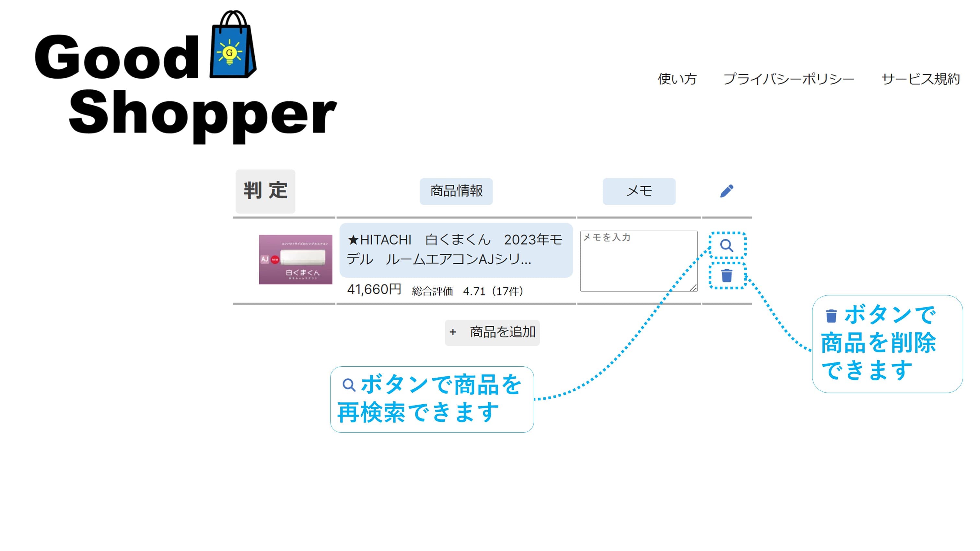This screenshot has width=980, height=551.
Task: Click the 総合評価 4.71（17件） rating text
Action: click(468, 291)
